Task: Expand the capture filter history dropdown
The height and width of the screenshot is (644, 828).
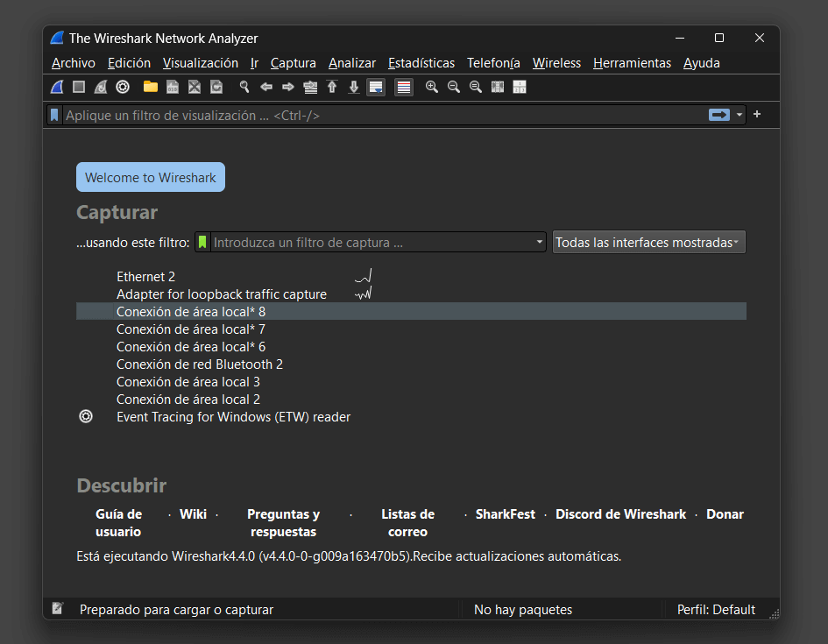Action: click(x=540, y=243)
